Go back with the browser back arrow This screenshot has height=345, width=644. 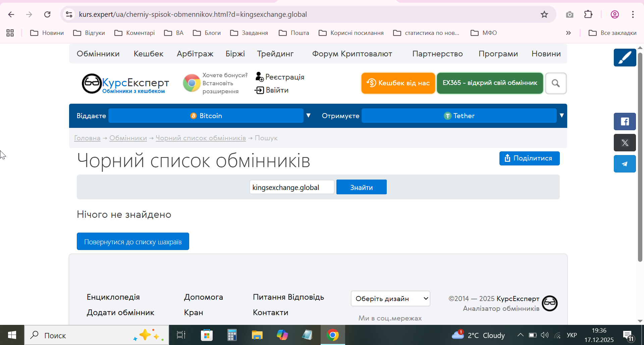(x=11, y=14)
